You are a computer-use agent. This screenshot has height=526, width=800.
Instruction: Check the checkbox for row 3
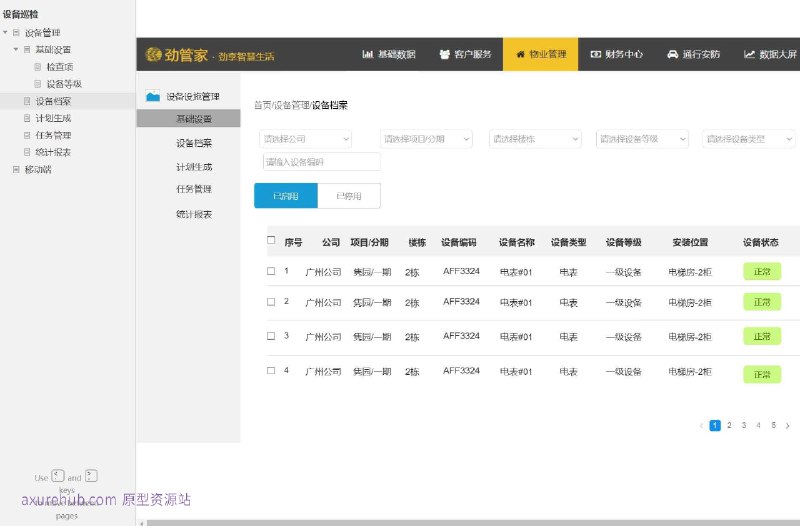pos(271,336)
